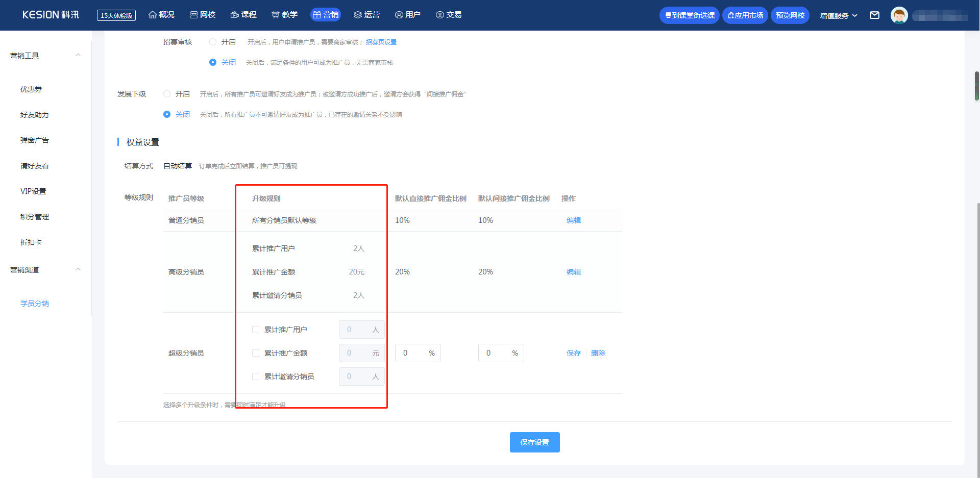Open the 运营 operations section
The width and height of the screenshot is (980, 478).
[x=366, y=15]
